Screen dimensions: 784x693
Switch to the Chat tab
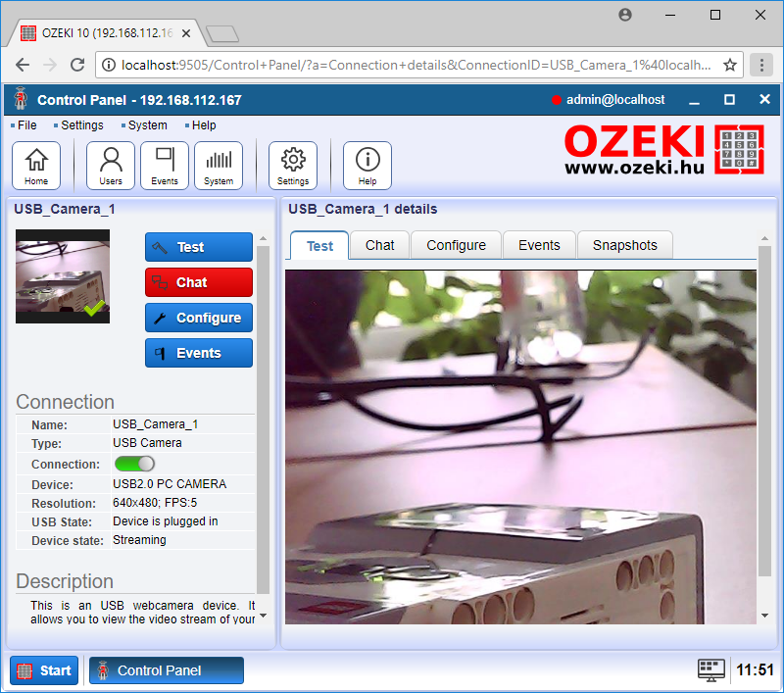[379, 245]
